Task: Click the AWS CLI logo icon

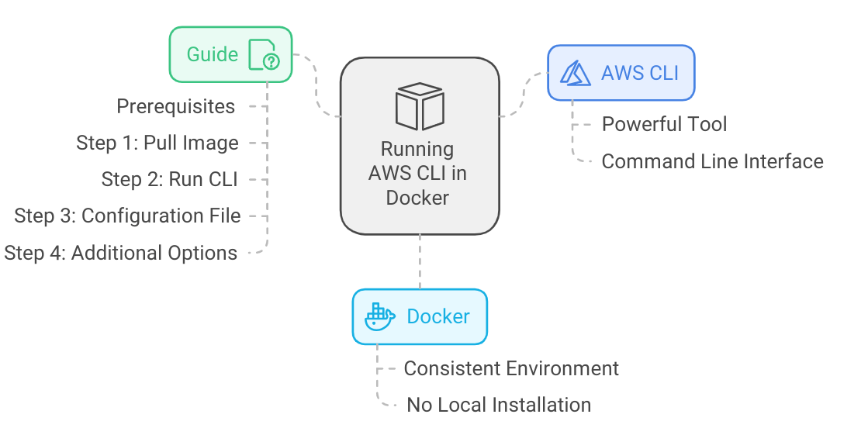Action: click(575, 73)
